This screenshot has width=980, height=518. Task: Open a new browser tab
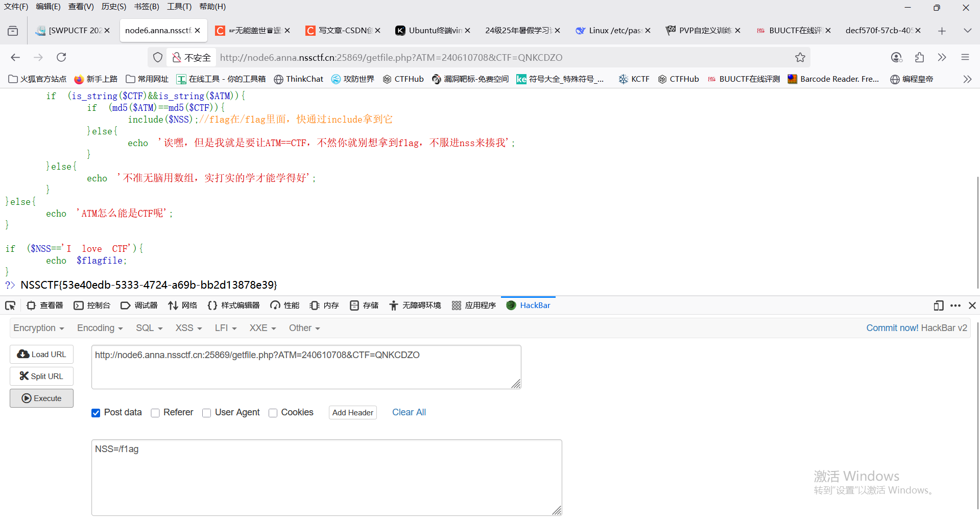click(x=942, y=31)
